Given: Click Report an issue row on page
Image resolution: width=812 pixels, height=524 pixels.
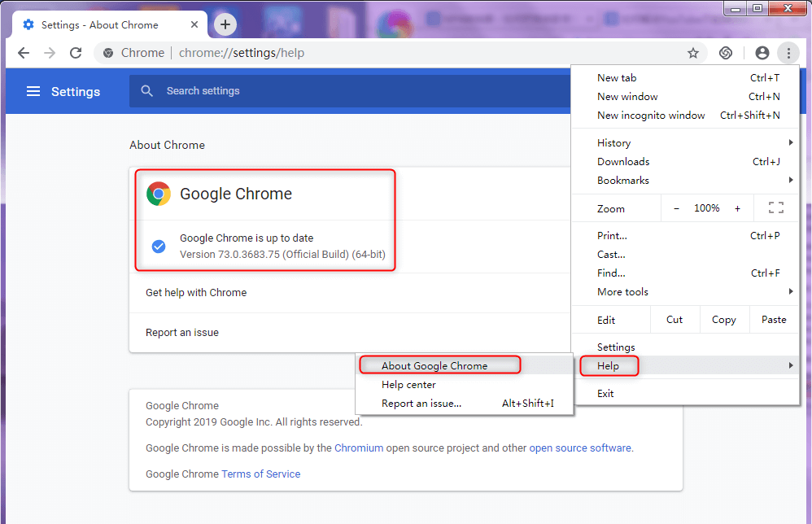Looking at the screenshot, I should click(x=350, y=333).
